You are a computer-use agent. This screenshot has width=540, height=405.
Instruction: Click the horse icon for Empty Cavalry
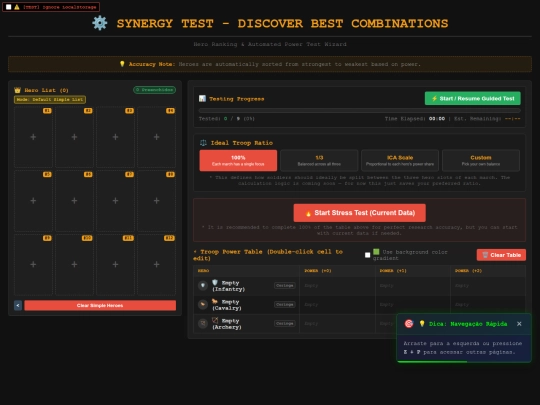(x=215, y=301)
